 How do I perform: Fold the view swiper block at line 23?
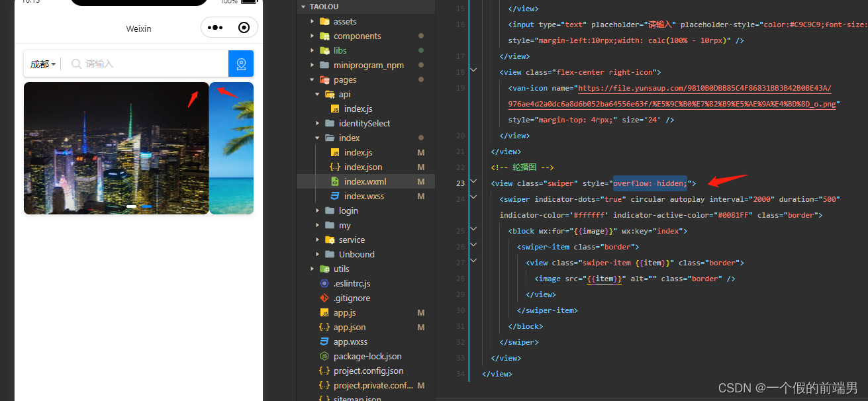[473, 181]
